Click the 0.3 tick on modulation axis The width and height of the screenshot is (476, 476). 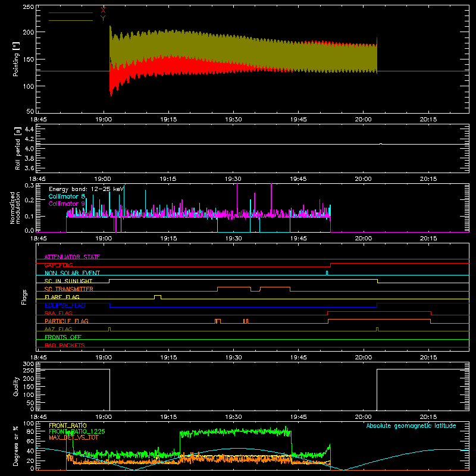click(x=29, y=185)
